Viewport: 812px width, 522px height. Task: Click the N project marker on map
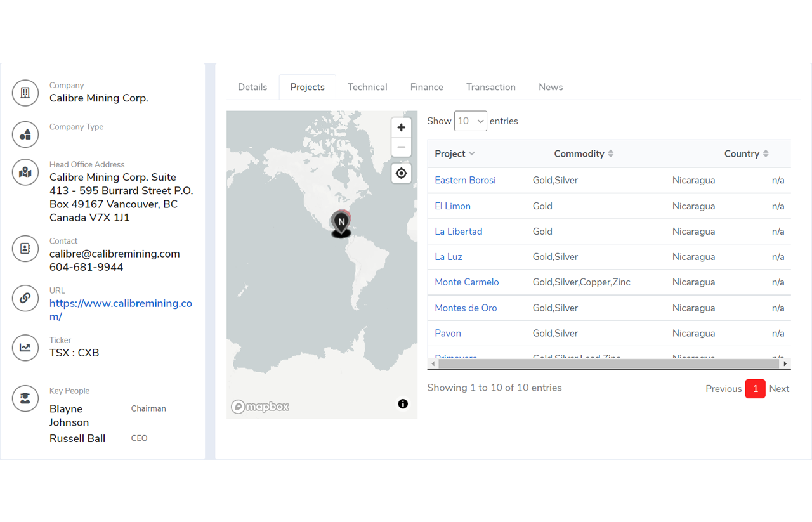click(341, 223)
